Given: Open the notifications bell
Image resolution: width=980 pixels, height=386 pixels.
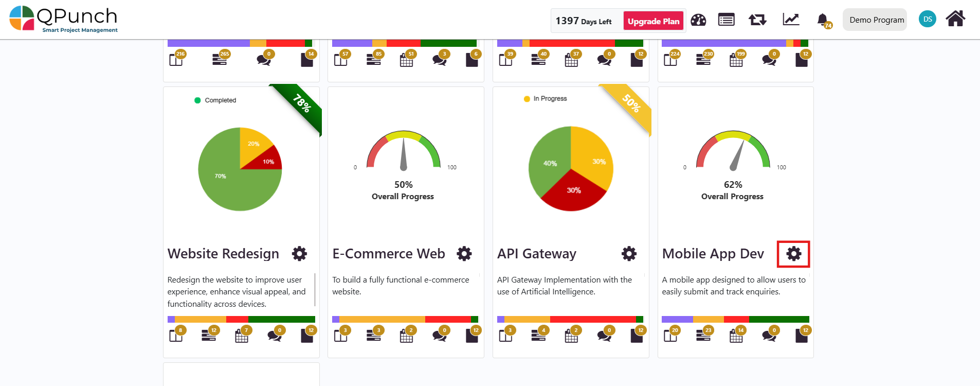Looking at the screenshot, I should 823,20.
